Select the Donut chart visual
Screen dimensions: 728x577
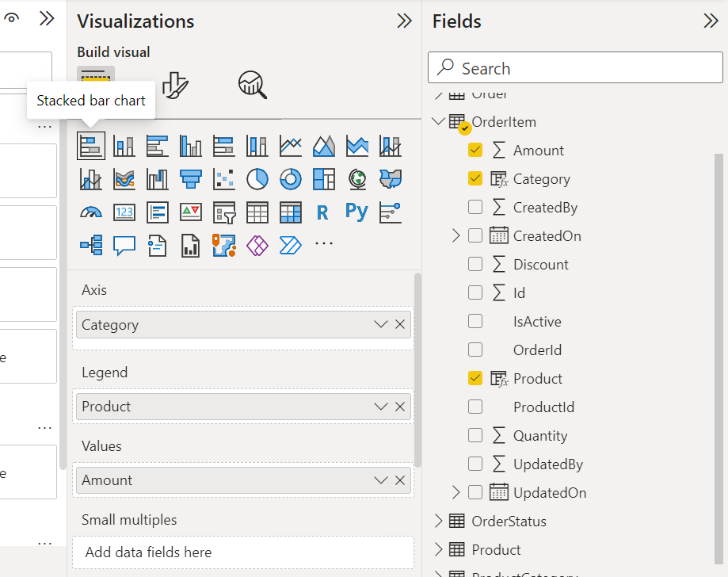pos(290,179)
